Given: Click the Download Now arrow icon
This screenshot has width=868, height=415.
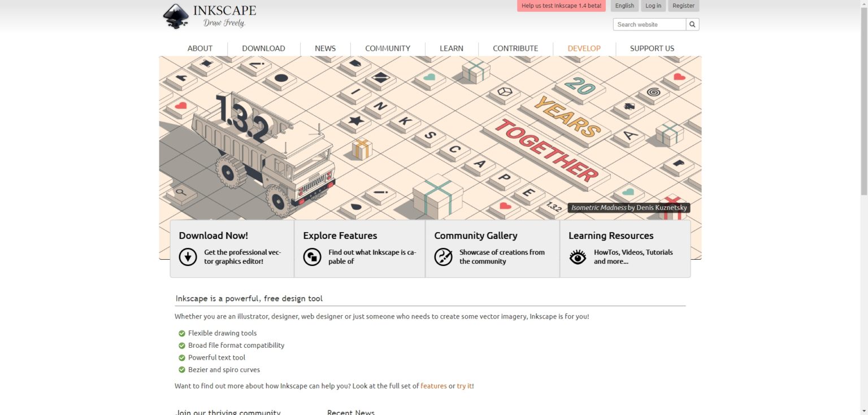Looking at the screenshot, I should (188, 257).
